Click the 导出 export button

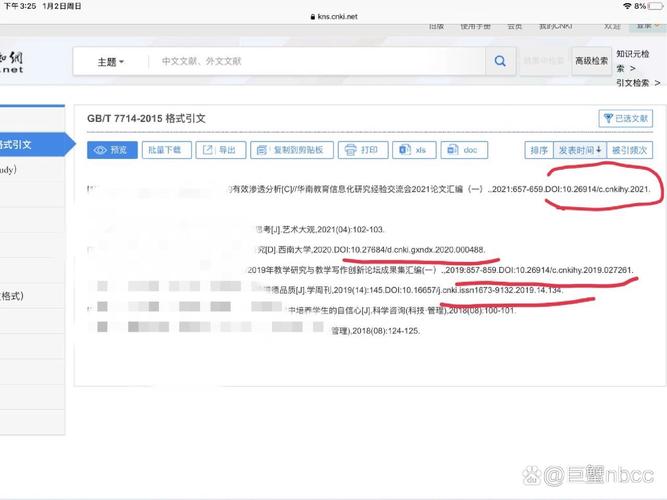pos(220,150)
